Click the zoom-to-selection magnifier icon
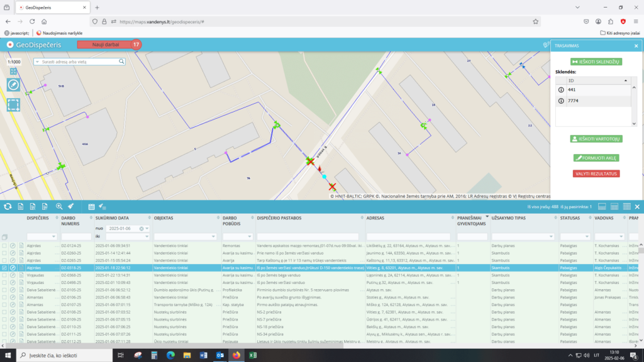644x362 pixels. [x=59, y=206]
